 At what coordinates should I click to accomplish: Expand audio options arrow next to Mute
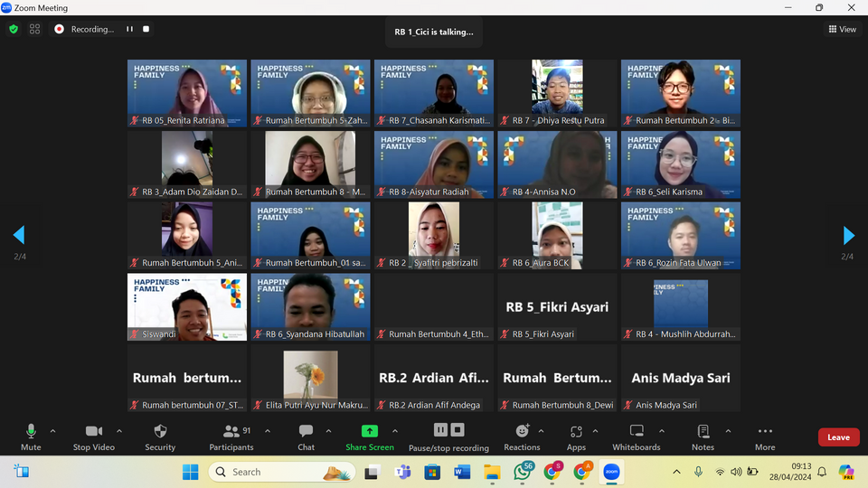coord(52,431)
